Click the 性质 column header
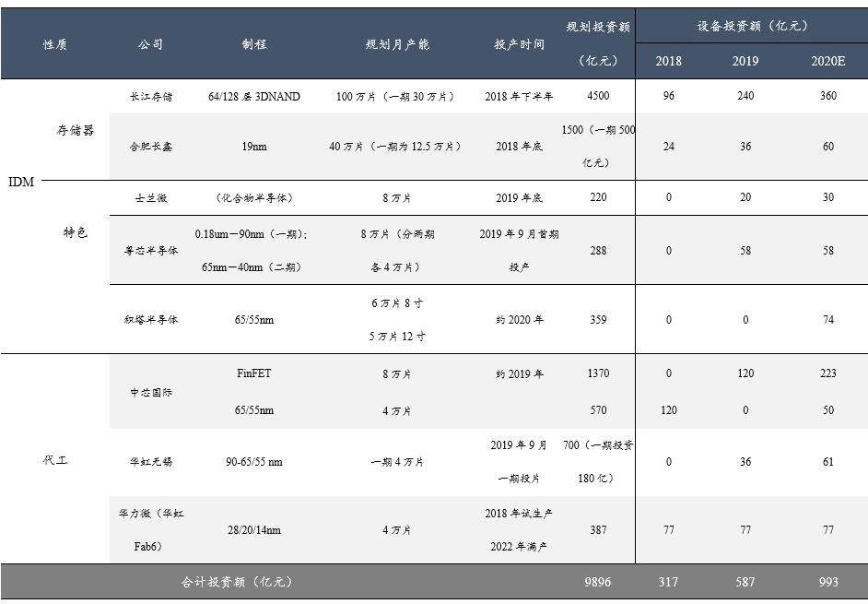868x604 pixels. 55,44
